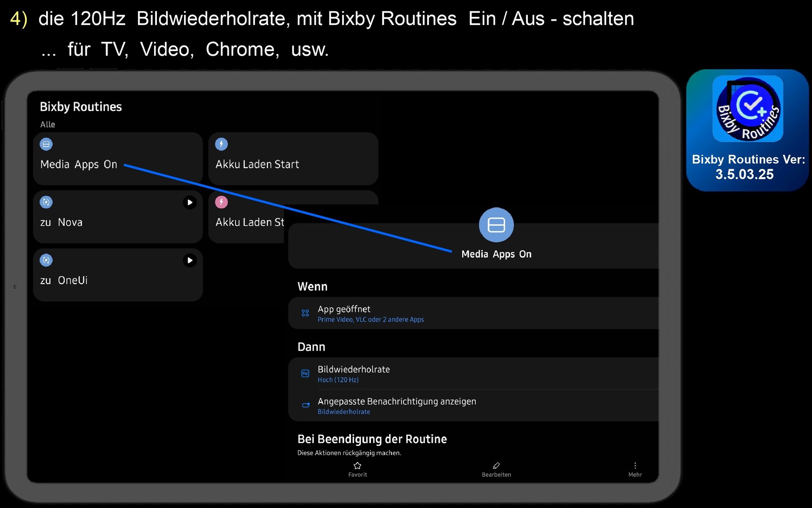Open the Media Apps On routine card
Screen dimensions: 812x508
(118, 158)
